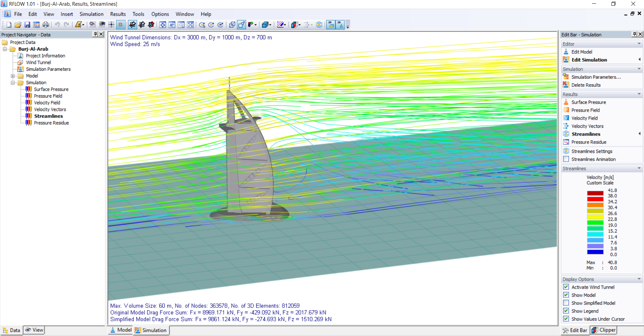Collapse the Simulation folder tree node
The height and width of the screenshot is (336, 644).
(13, 82)
